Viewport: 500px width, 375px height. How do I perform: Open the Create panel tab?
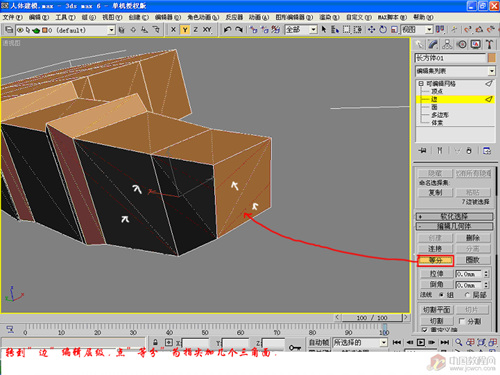click(x=419, y=44)
